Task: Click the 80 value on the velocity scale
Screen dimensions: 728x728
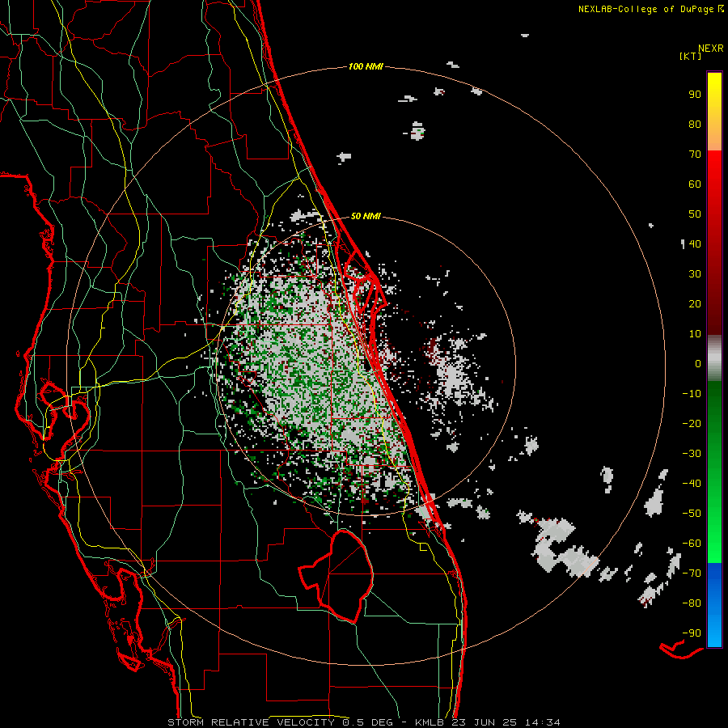Action: [695, 125]
